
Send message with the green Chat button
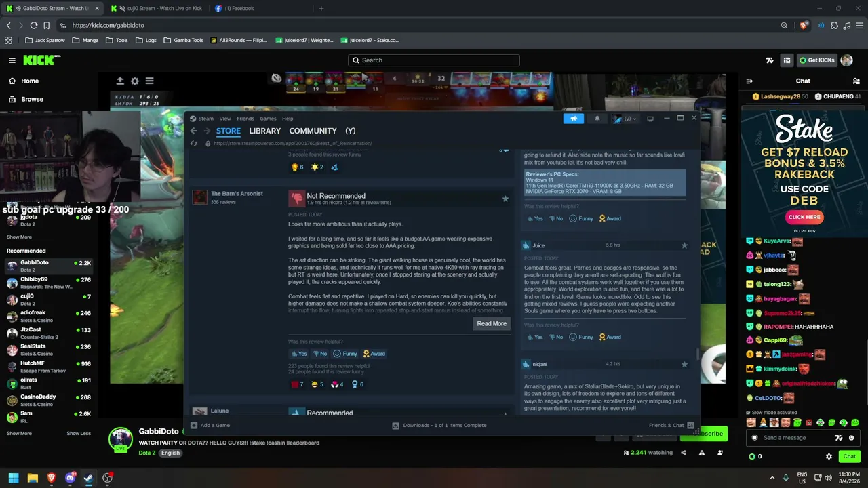coord(849,457)
